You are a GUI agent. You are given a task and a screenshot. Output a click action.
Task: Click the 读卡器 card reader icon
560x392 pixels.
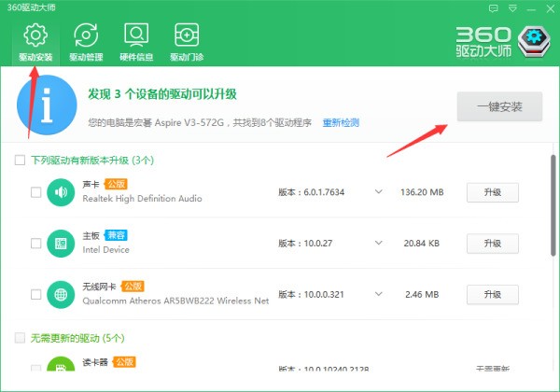(61, 364)
